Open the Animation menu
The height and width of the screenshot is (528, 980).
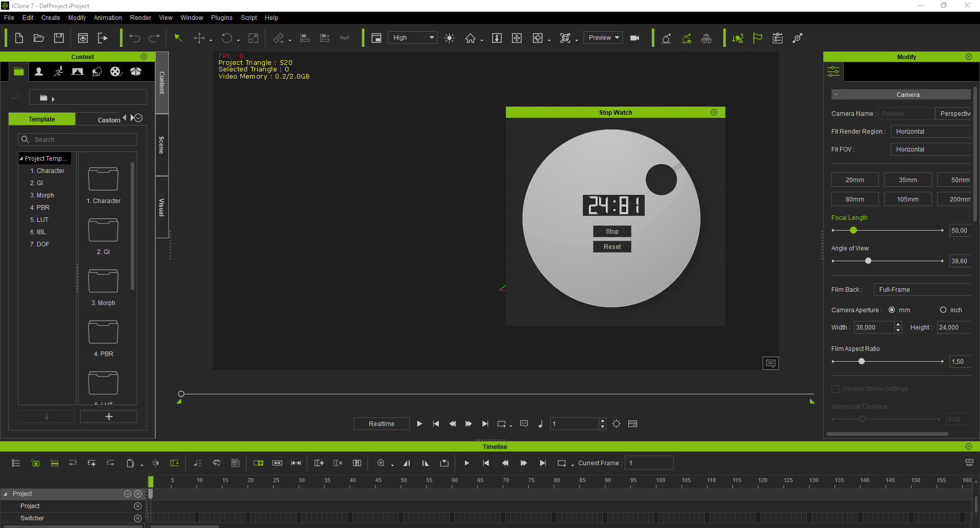(108, 18)
